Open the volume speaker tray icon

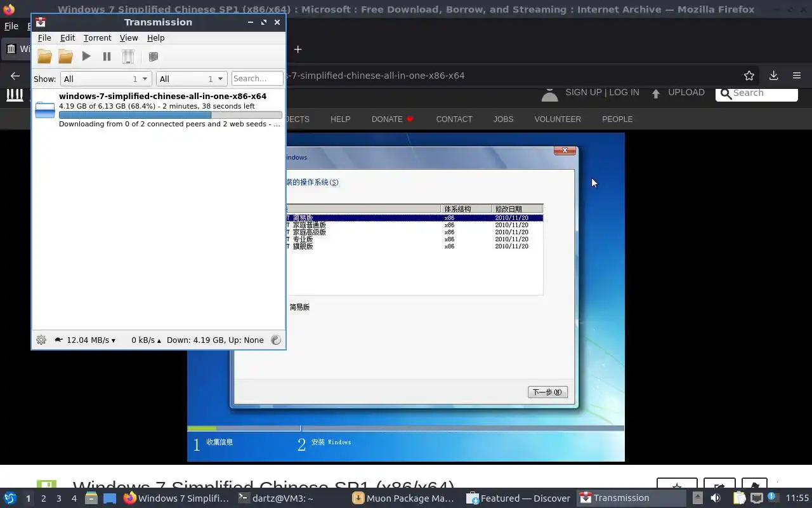[716, 498]
